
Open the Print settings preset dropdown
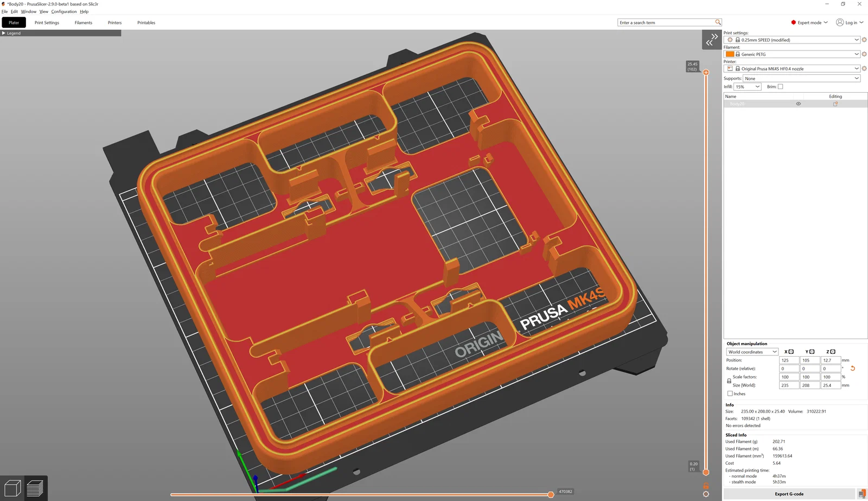(857, 40)
